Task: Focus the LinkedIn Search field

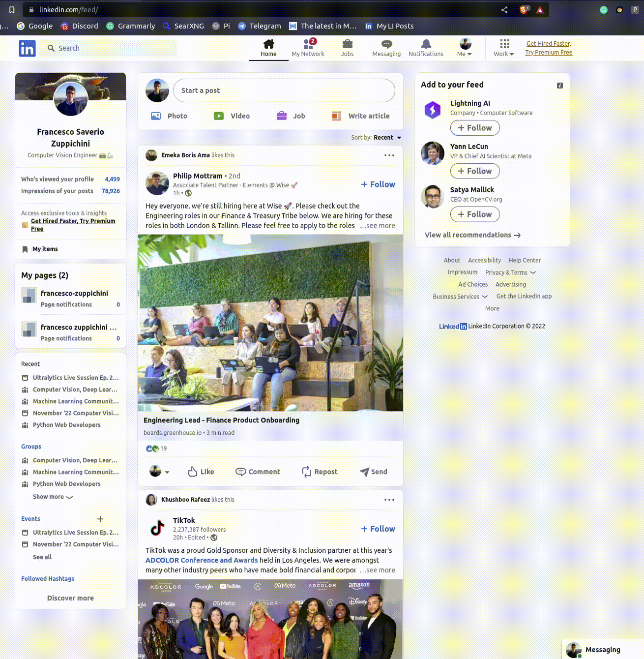Action: [x=108, y=48]
